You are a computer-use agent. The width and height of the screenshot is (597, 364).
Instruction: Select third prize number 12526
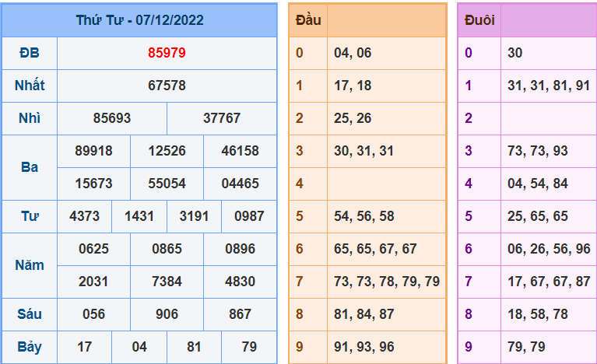(167, 151)
